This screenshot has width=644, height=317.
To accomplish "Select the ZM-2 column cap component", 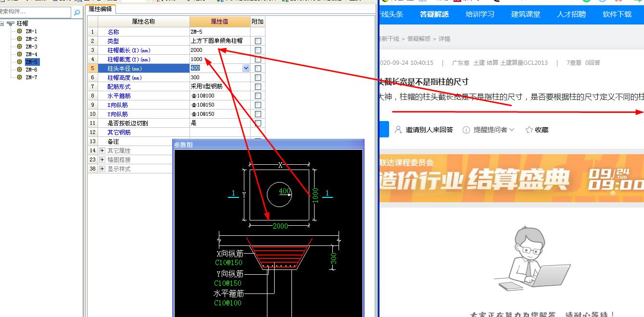I will pos(31,39).
